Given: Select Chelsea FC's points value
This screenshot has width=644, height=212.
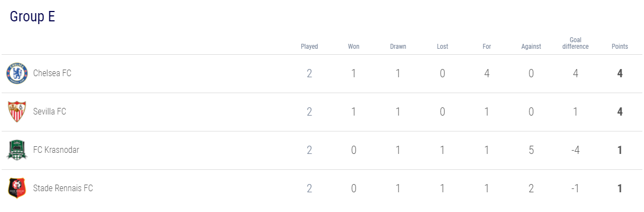Looking at the screenshot, I should pyautogui.click(x=620, y=73).
